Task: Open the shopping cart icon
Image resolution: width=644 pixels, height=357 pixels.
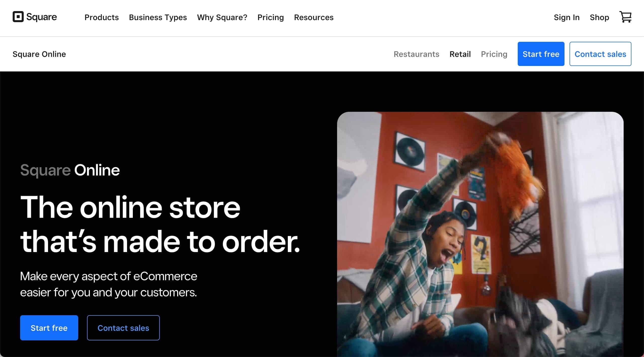Action: pyautogui.click(x=625, y=17)
